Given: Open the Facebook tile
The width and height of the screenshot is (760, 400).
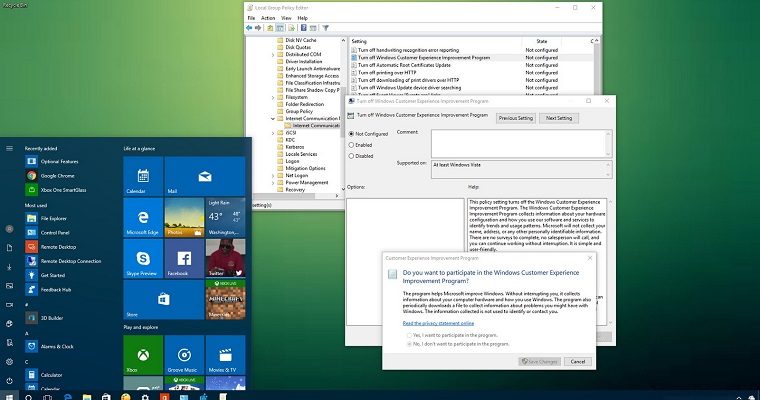Looking at the screenshot, I should (x=184, y=258).
